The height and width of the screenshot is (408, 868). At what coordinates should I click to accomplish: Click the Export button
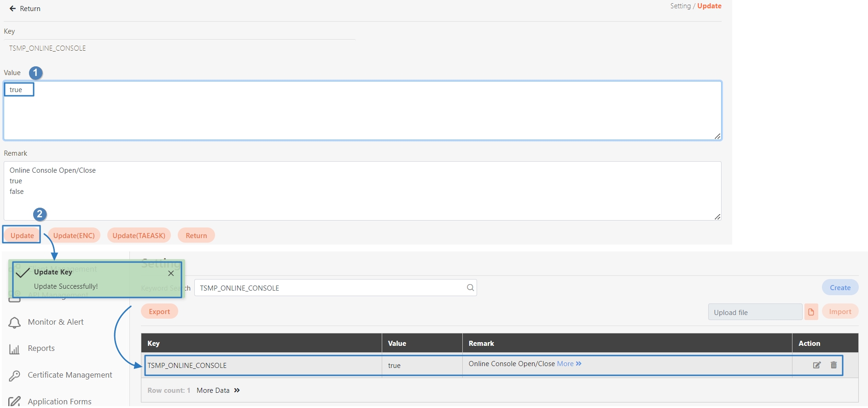click(159, 312)
